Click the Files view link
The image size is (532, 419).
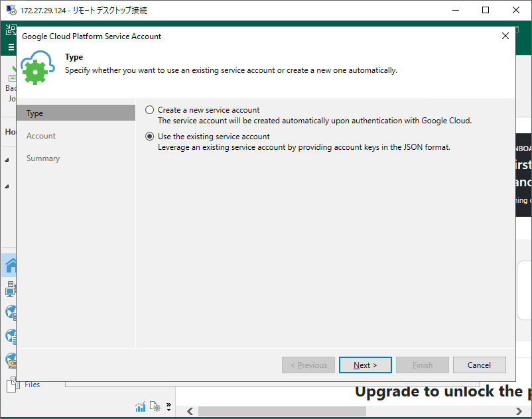[33, 385]
